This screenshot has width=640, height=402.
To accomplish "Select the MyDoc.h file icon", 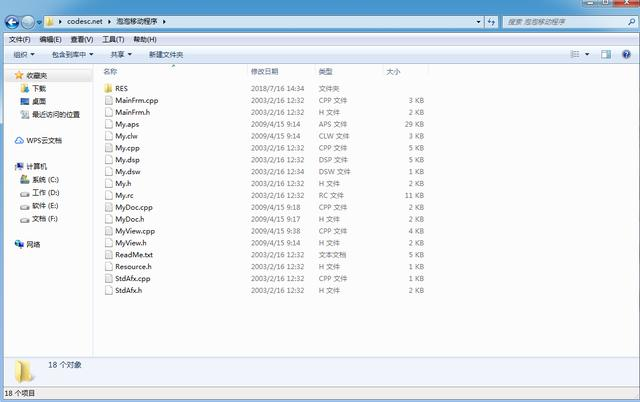I will click(108, 219).
